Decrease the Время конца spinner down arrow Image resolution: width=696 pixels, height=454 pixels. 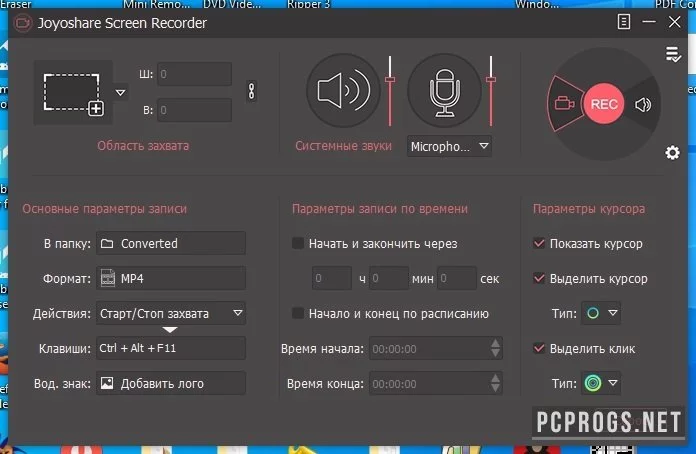495,389
